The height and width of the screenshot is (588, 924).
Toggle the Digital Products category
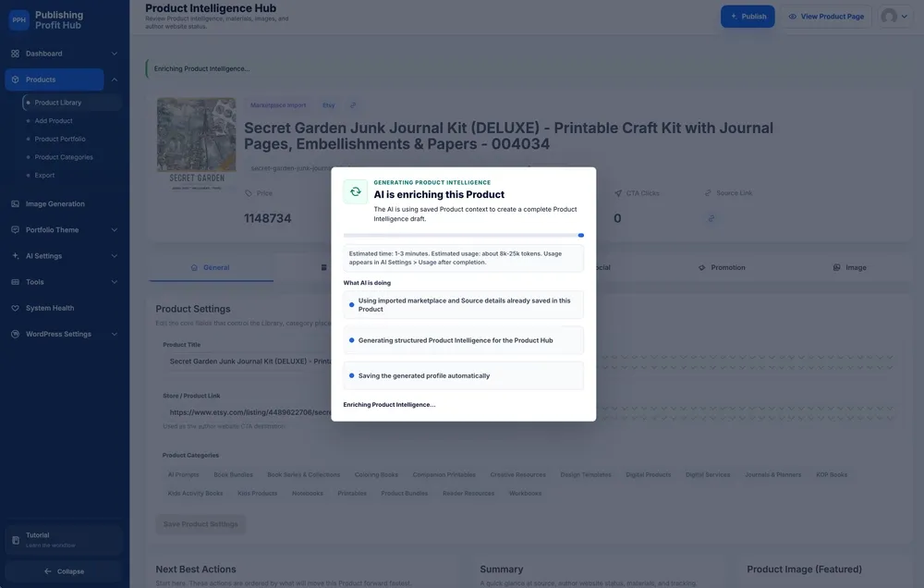pos(649,475)
